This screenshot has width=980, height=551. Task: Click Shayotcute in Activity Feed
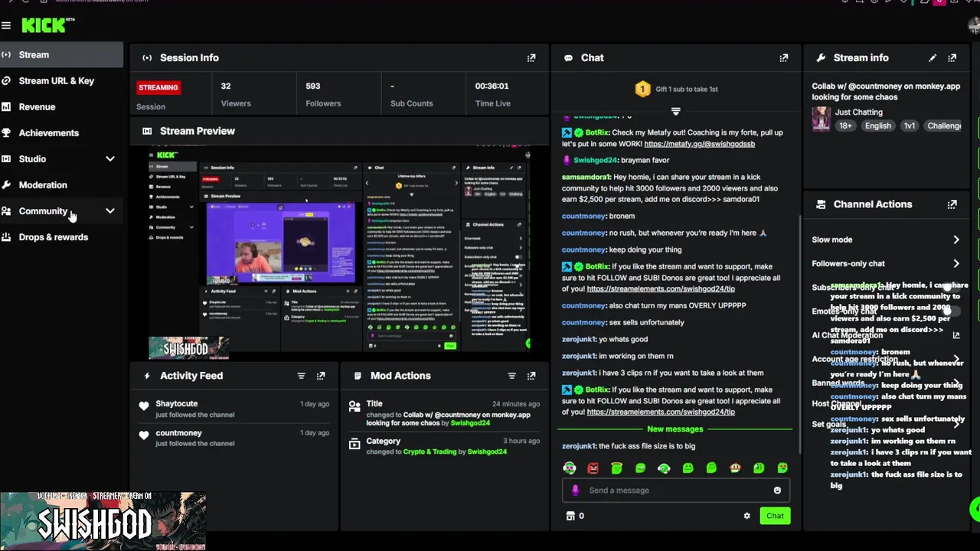[177, 404]
